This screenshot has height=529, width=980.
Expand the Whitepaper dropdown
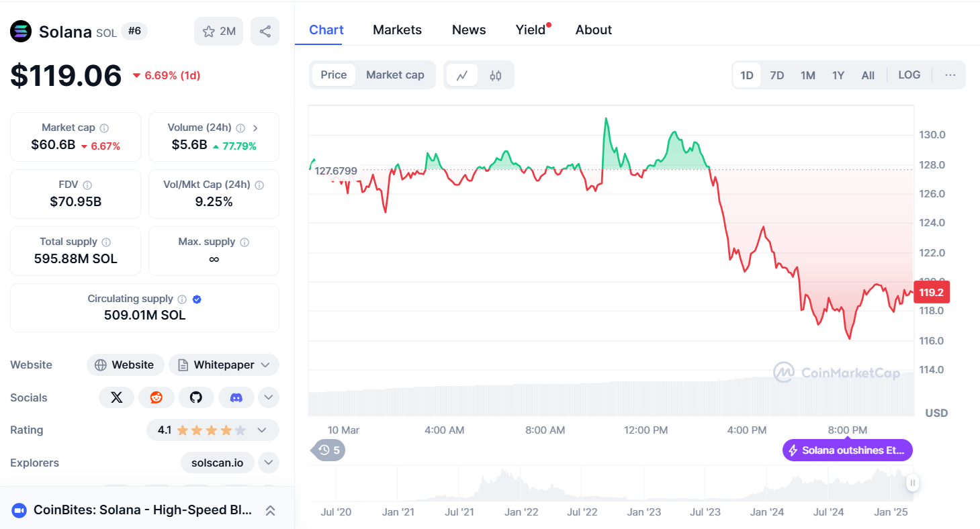[265, 365]
